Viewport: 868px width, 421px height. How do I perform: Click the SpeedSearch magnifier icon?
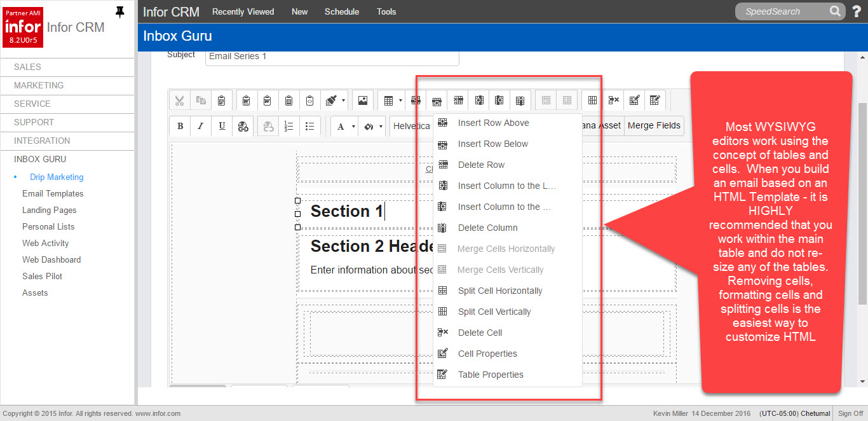[835, 11]
